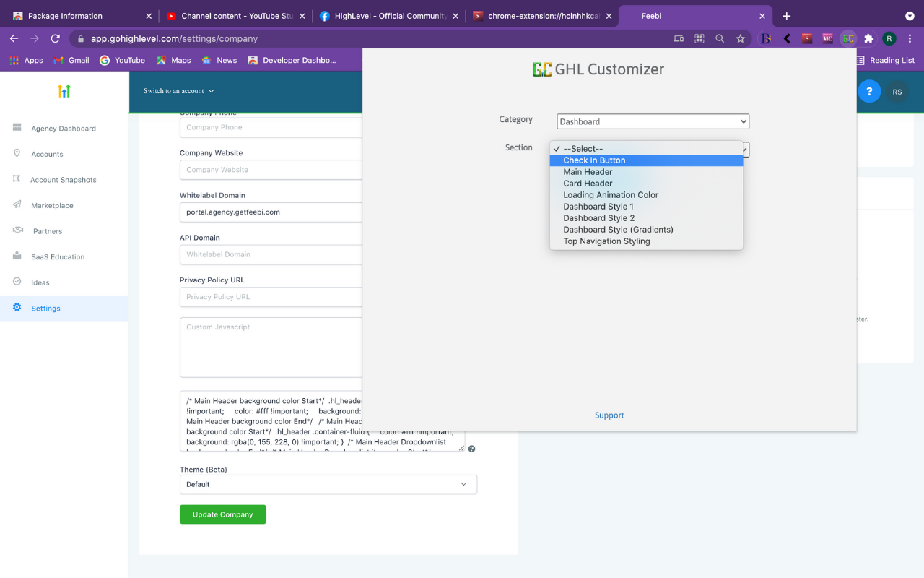Click the Update Company button
Screen dimensions: 924x578
[222, 514]
